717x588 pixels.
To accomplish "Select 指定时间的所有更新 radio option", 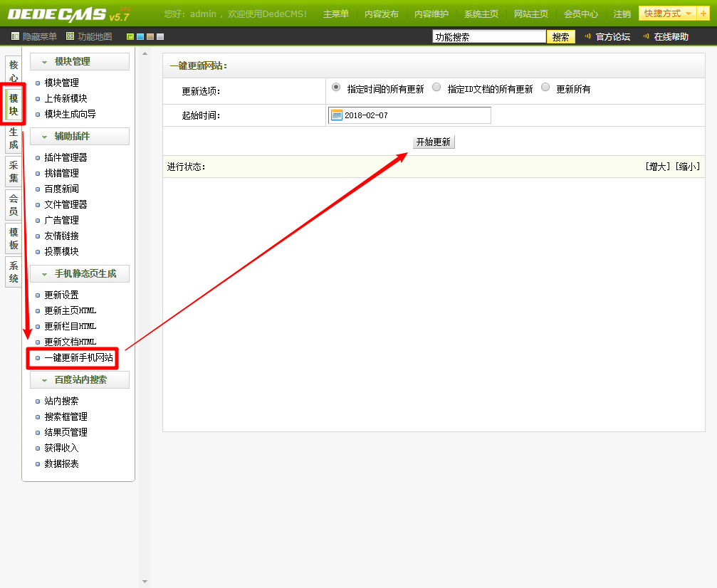I will click(x=336, y=88).
